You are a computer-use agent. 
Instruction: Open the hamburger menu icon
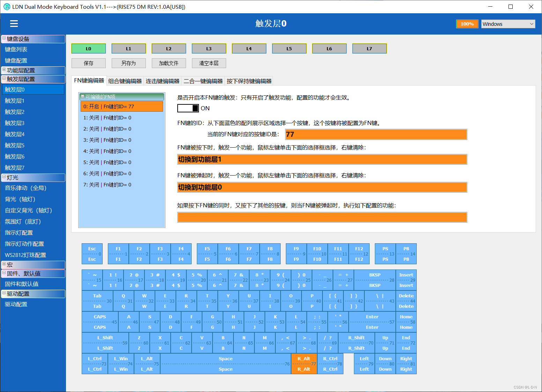(x=14, y=23)
